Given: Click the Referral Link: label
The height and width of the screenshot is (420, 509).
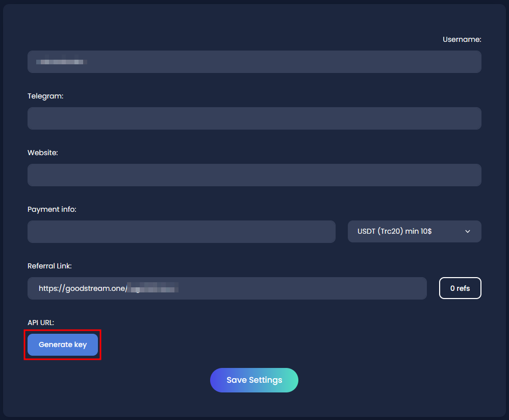Looking at the screenshot, I should pyautogui.click(x=49, y=266).
